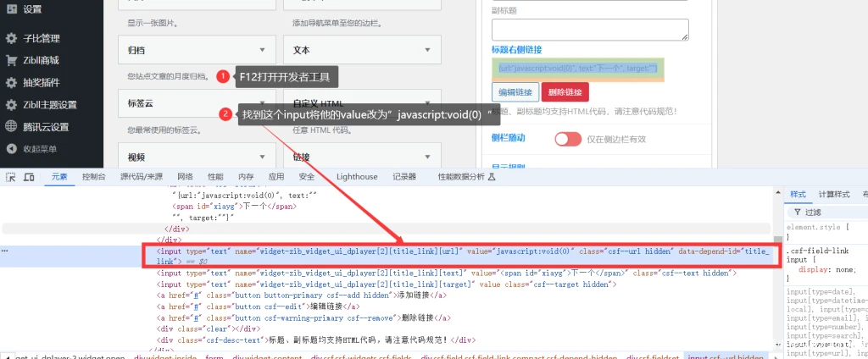
Task: Click the gear icon beside 抽奖插件
Action: (11, 82)
